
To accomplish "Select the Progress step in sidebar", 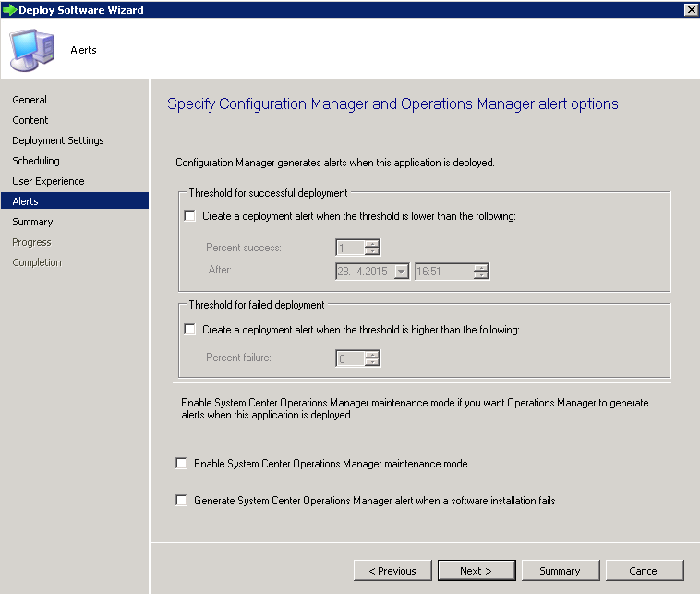I will coord(31,242).
